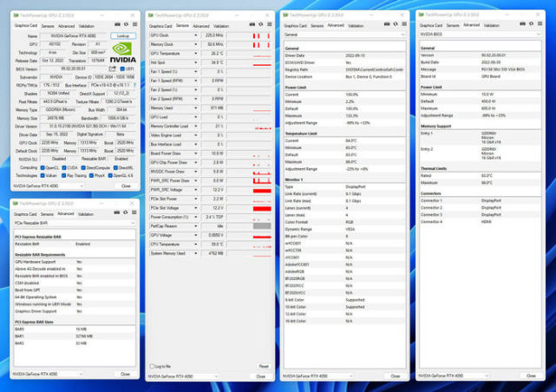Image resolution: width=556 pixels, height=392 pixels.
Task: Click camera icon in NVIDIA BIOS window
Action: 523,23
